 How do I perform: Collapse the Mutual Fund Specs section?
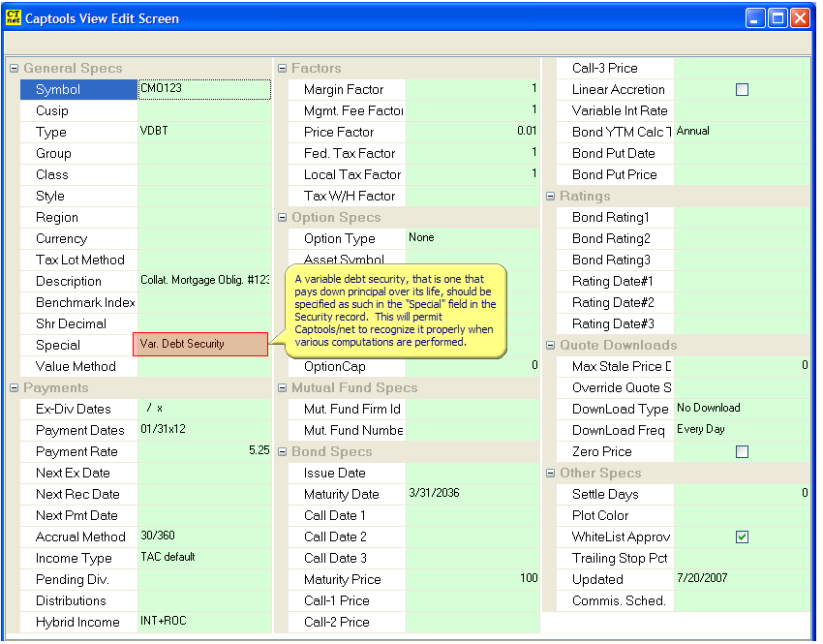pyautogui.click(x=283, y=388)
